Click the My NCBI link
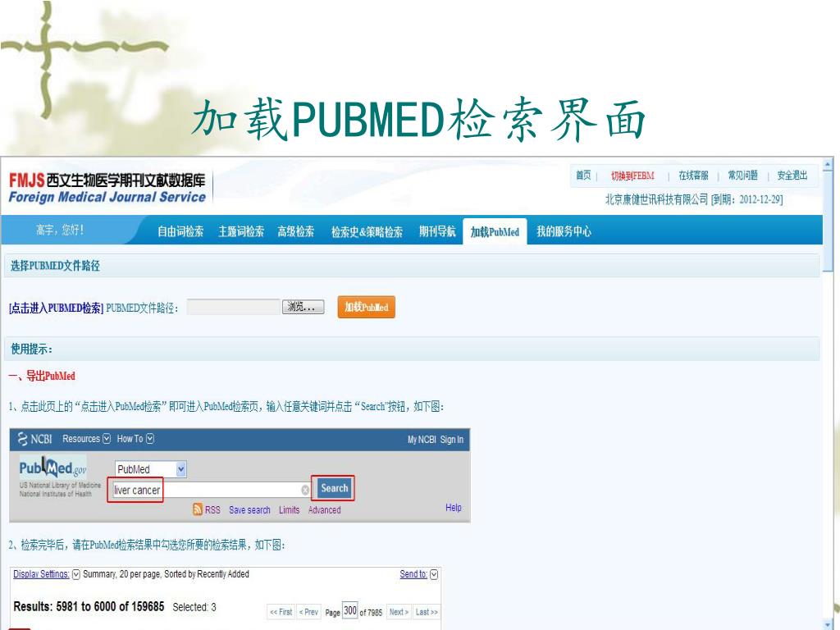The image size is (840, 630). point(422,440)
